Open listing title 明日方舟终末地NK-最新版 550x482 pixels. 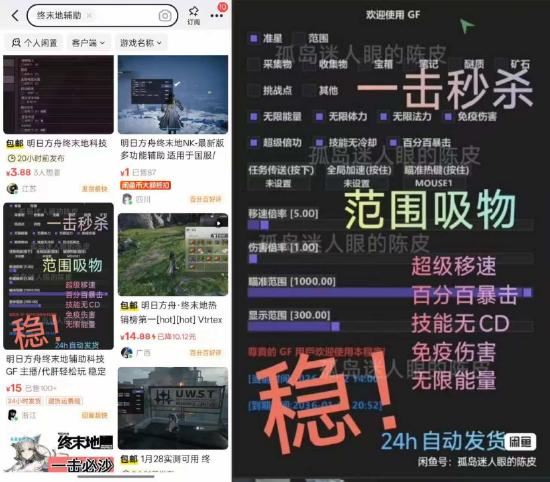[172, 149]
